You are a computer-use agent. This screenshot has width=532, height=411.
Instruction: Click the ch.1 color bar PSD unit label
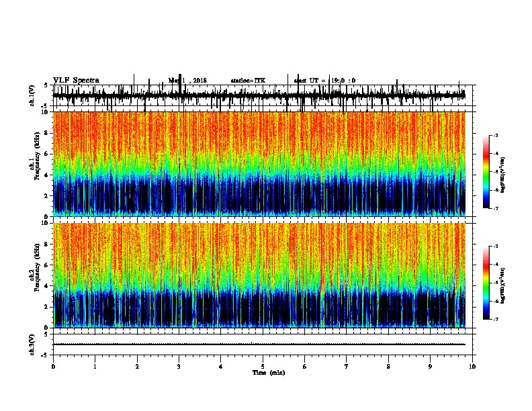point(502,175)
